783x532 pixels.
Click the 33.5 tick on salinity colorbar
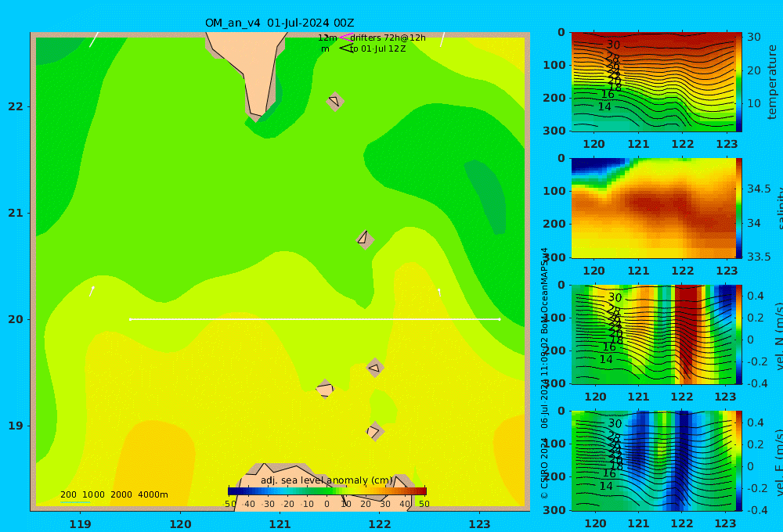point(759,257)
